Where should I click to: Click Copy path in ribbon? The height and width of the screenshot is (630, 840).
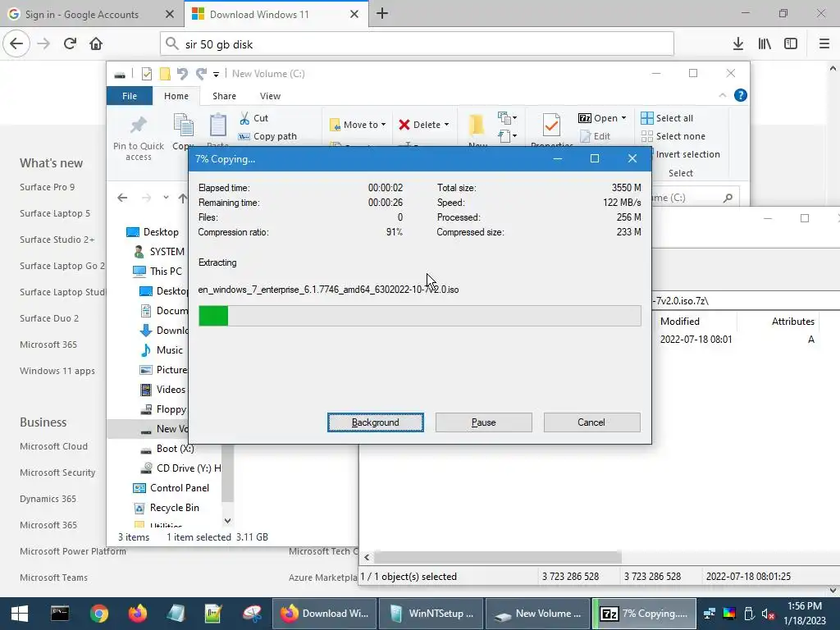pos(267,137)
